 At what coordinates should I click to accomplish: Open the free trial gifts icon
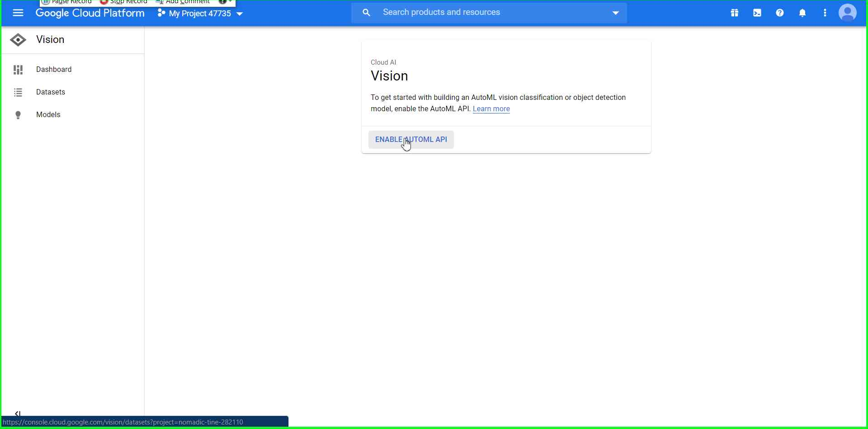pos(735,13)
